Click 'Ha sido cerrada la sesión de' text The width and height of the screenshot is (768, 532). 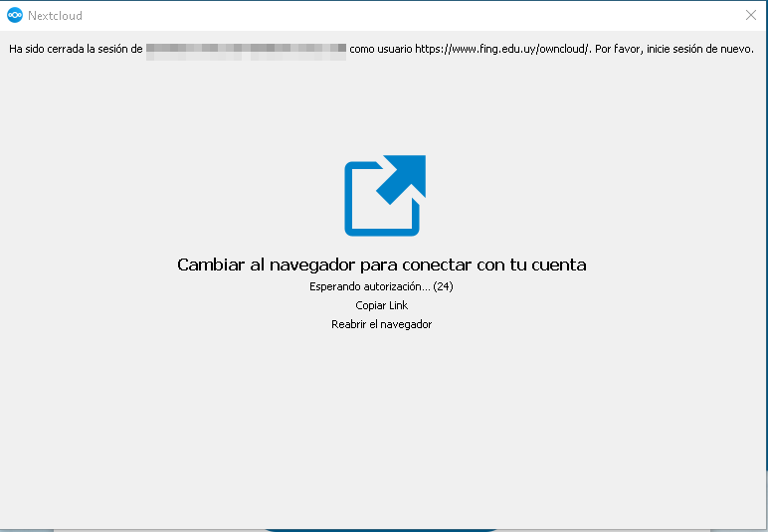76,48
